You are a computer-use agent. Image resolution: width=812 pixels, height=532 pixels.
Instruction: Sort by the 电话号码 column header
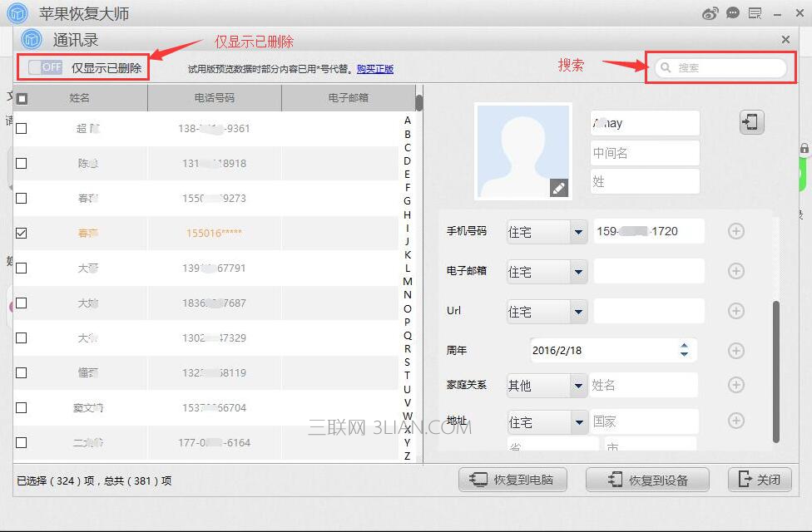[x=215, y=98]
